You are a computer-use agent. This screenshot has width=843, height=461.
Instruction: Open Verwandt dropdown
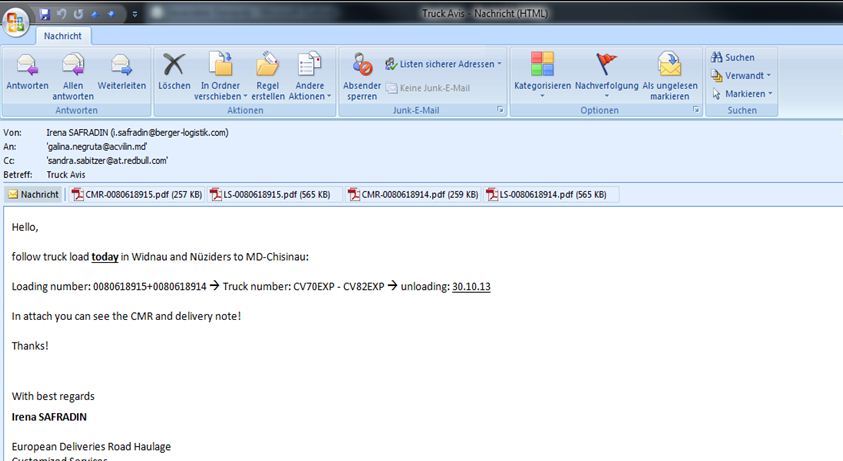(x=741, y=76)
